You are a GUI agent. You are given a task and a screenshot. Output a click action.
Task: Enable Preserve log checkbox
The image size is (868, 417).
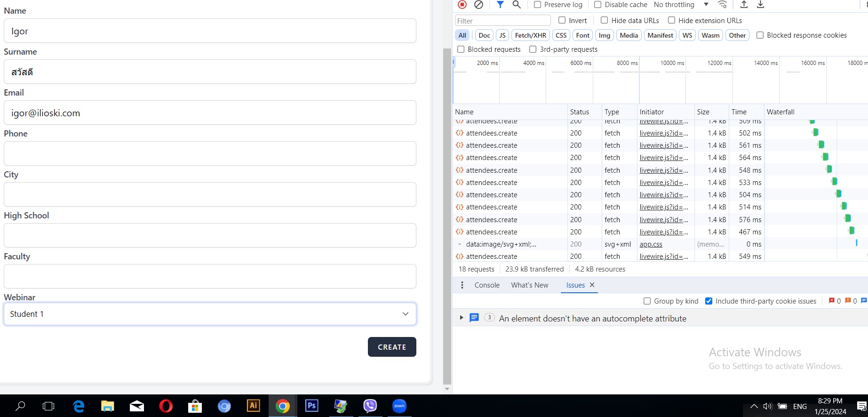[537, 5]
